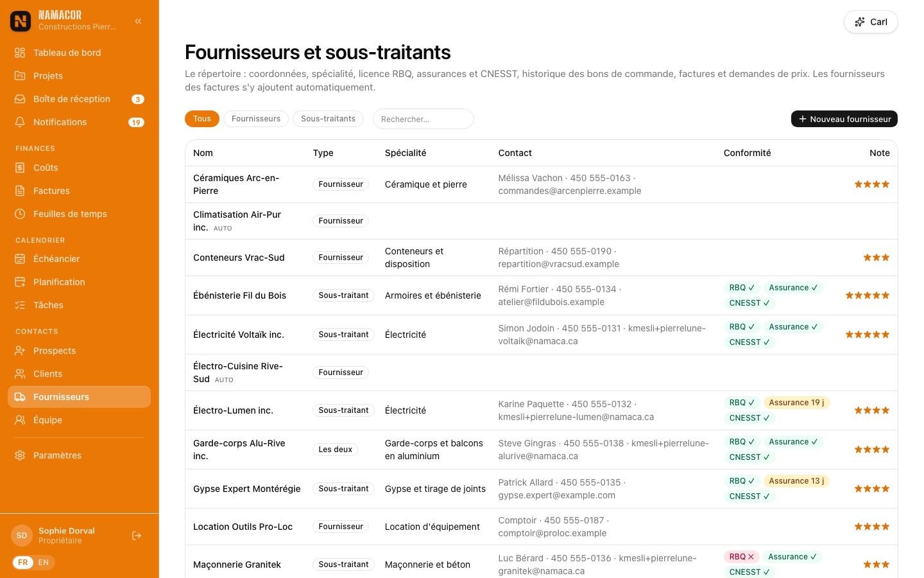Click the notifications count badge 19
Viewport: 924px width, 578px height.
(136, 123)
